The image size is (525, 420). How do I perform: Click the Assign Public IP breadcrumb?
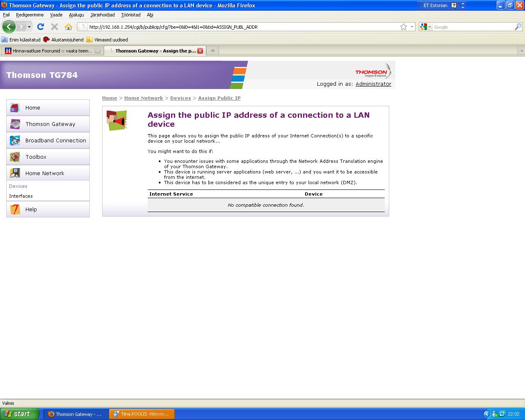[x=219, y=98]
